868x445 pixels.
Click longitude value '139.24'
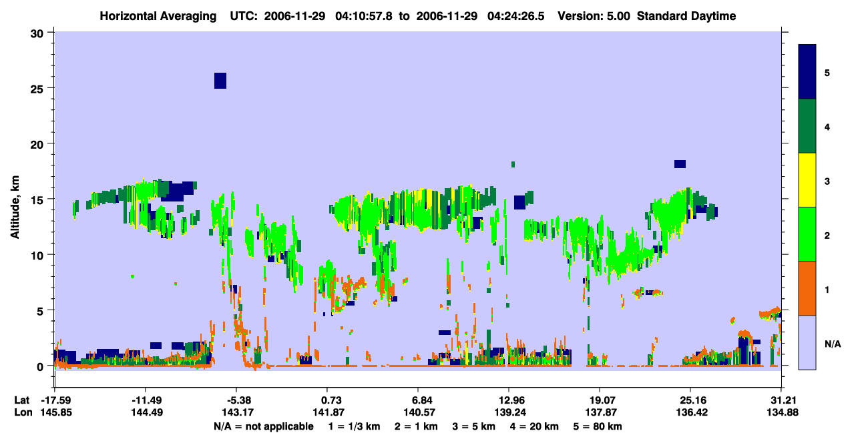509,412
